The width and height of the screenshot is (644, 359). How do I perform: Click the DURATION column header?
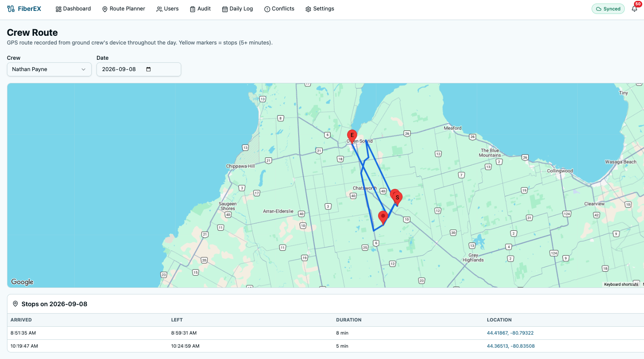pos(349,320)
